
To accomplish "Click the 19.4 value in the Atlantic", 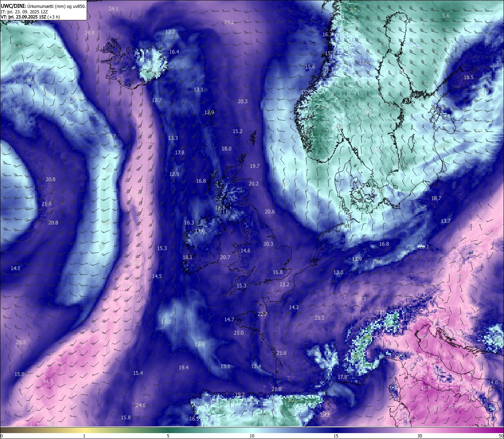I will coord(183,368).
